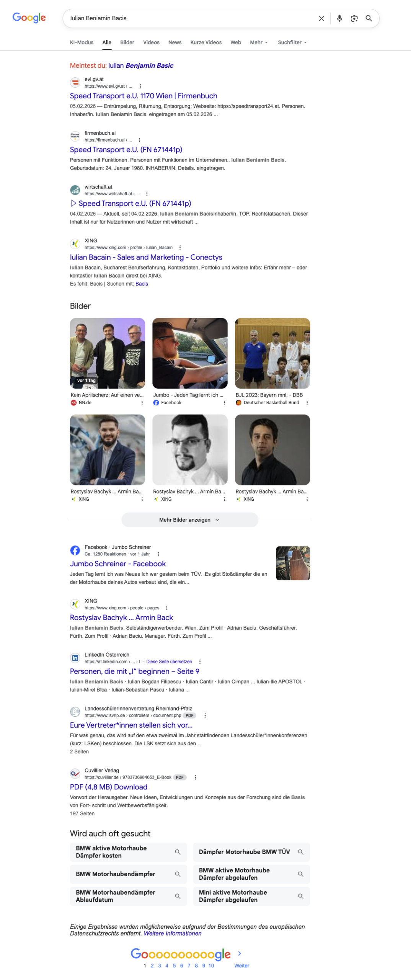Switch to the Bilder tab
The image size is (411, 980).
pyautogui.click(x=127, y=42)
